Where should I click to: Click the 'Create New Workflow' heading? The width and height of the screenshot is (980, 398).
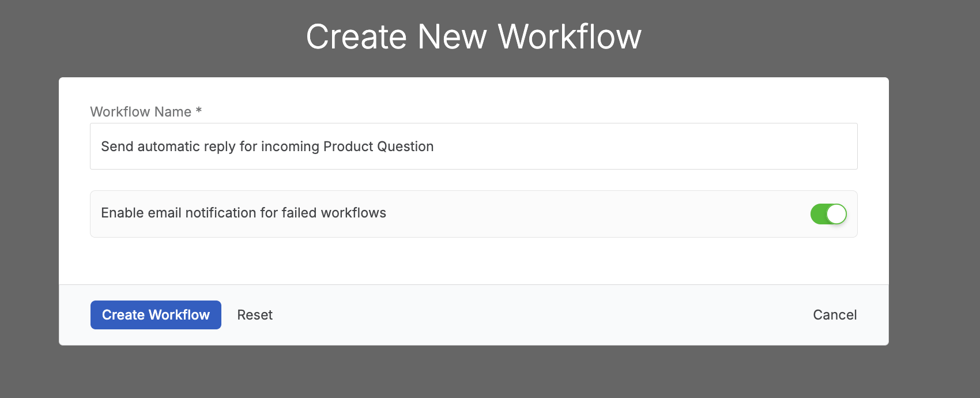click(x=473, y=37)
